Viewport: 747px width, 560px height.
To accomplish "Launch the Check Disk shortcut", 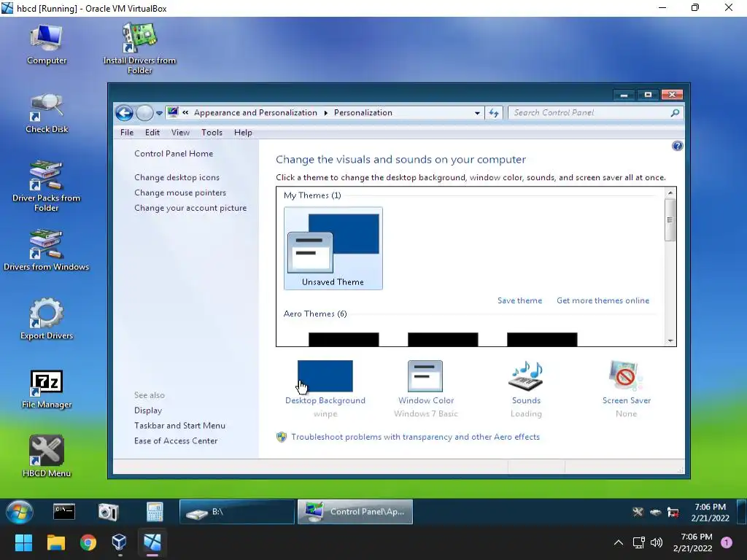I will click(46, 113).
